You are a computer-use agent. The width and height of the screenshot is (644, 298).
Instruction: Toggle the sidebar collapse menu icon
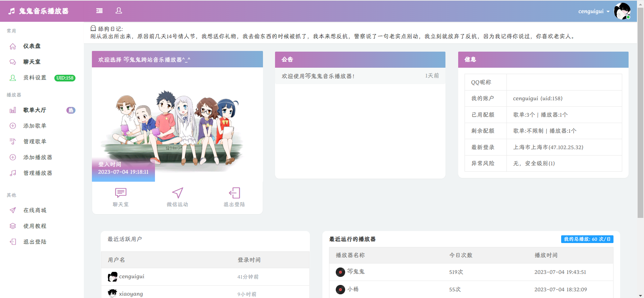point(99,11)
